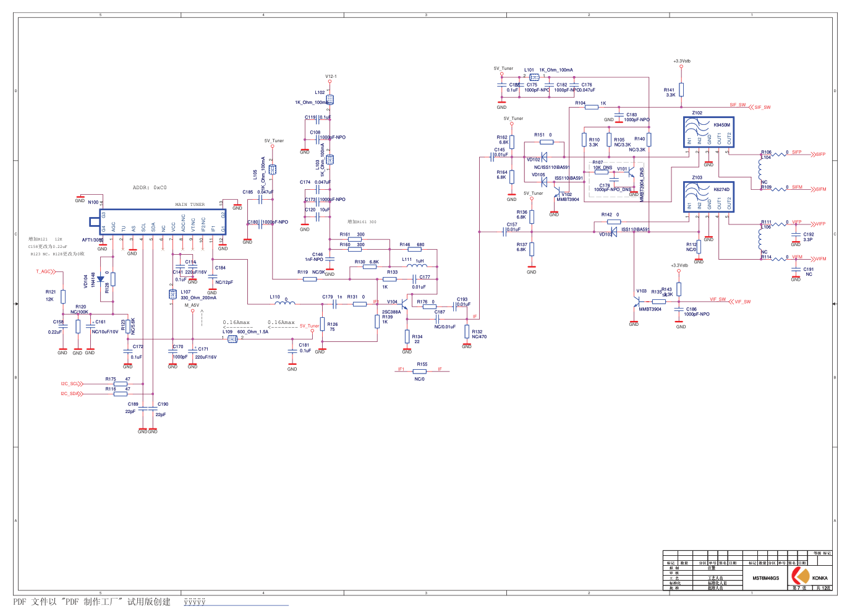Select the C189 22pF capacitor label
868x614 pixels.
[x=132, y=407]
